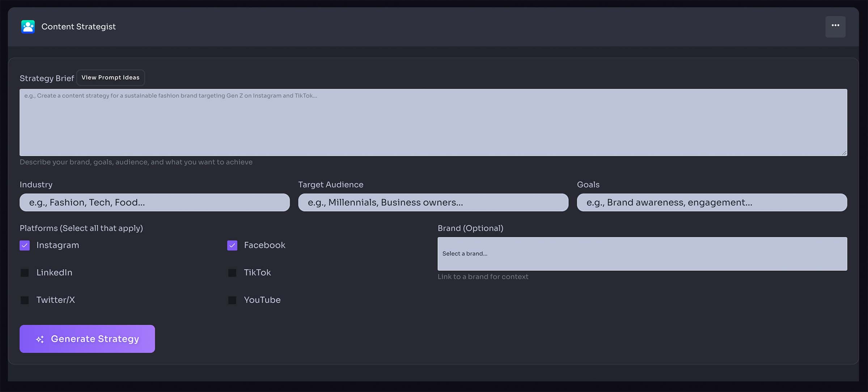Focus the Strategy Brief text area
Viewport: 868px width, 392px height.
(433, 123)
